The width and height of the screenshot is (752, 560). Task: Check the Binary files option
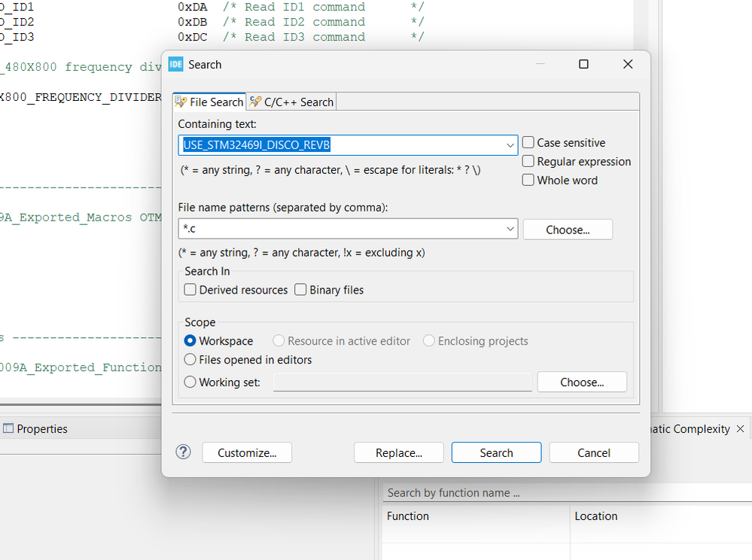pos(300,290)
